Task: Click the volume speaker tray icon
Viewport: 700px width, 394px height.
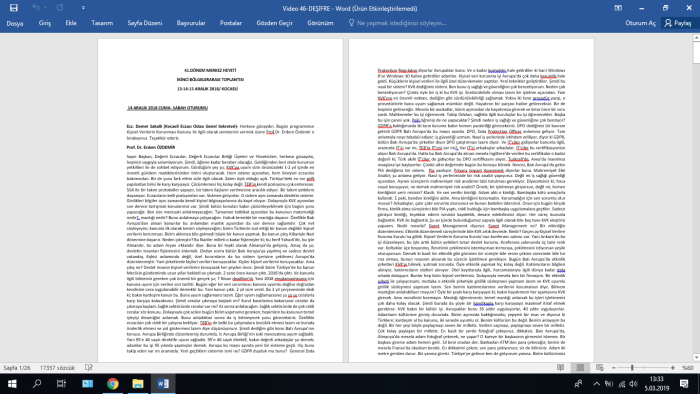Action: tap(633, 384)
